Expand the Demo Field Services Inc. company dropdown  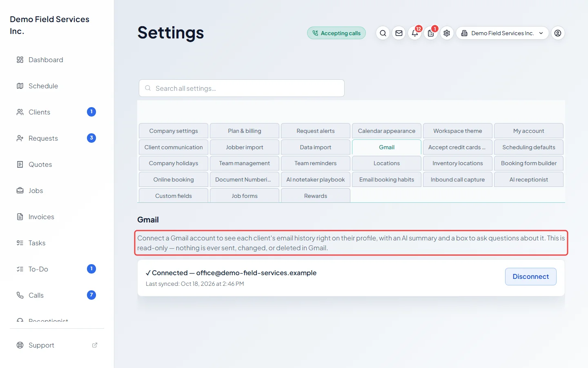tap(502, 33)
